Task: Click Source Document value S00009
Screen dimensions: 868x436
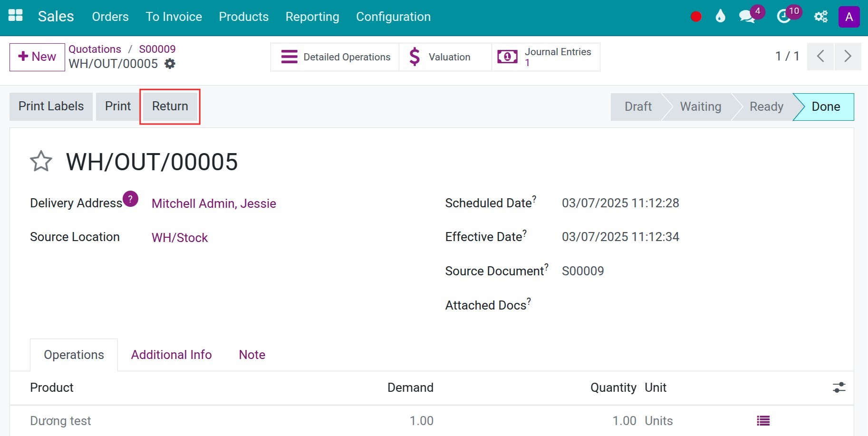Action: click(583, 271)
